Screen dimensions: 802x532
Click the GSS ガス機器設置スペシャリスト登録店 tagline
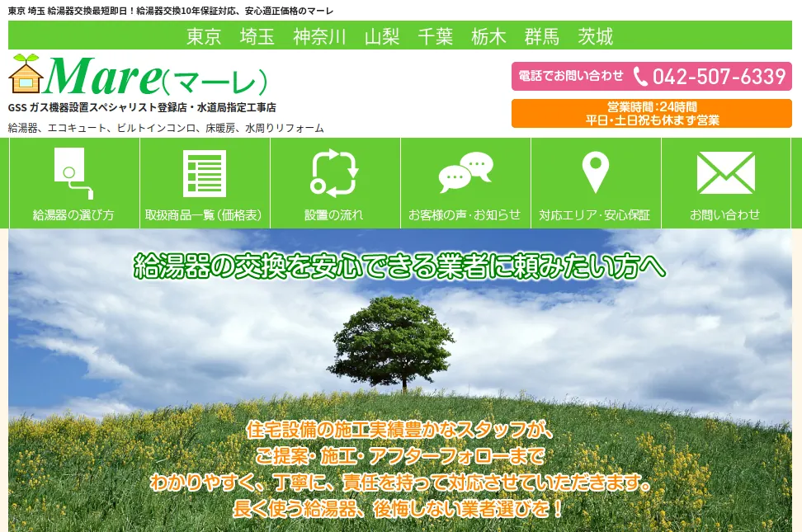pos(142,107)
